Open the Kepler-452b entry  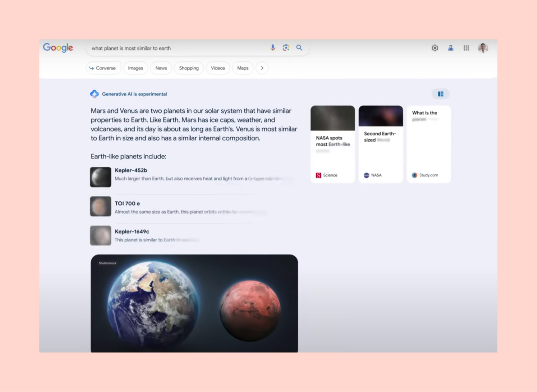pyautogui.click(x=192, y=177)
